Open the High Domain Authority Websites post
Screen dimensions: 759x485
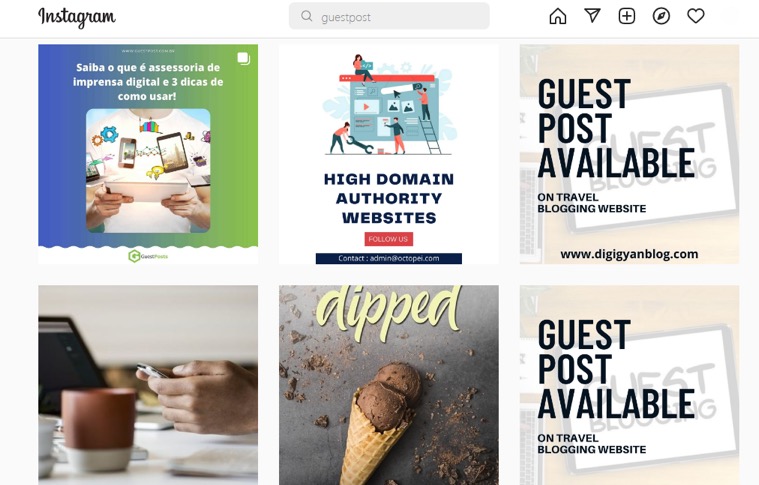389,154
